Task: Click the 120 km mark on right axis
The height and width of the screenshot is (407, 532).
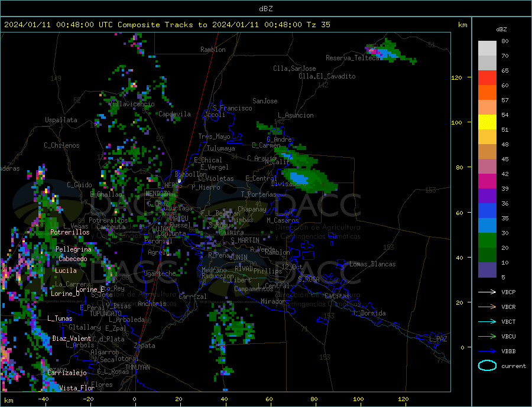Action: [457, 77]
